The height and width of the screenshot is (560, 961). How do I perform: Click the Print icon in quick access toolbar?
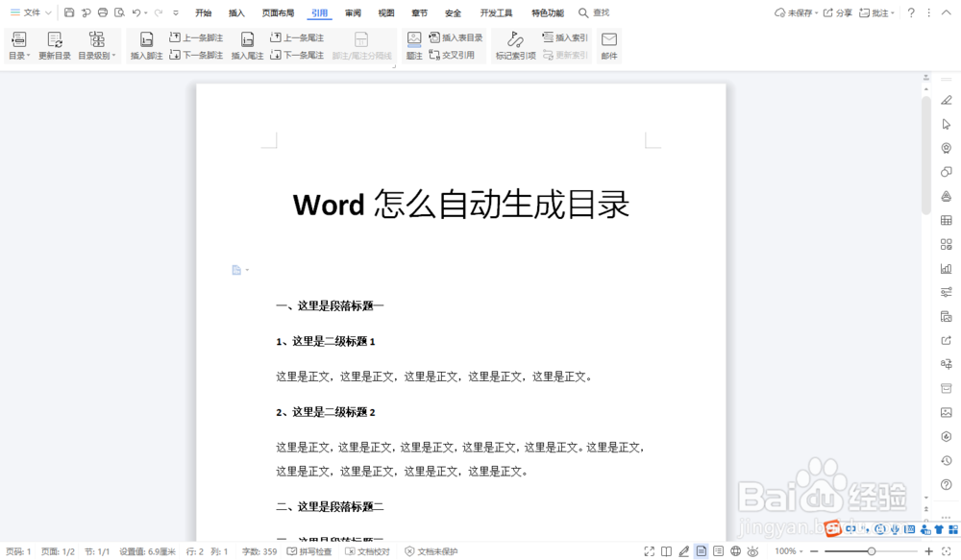point(103,12)
